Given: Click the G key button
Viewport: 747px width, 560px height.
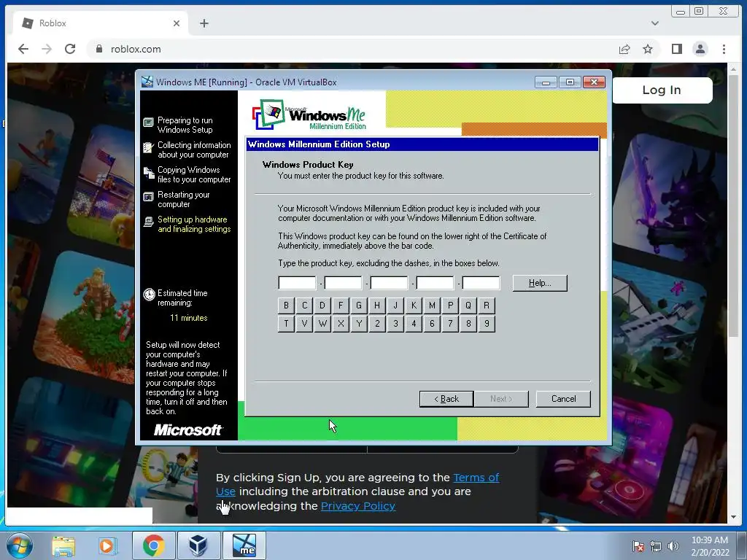Looking at the screenshot, I should (359, 306).
